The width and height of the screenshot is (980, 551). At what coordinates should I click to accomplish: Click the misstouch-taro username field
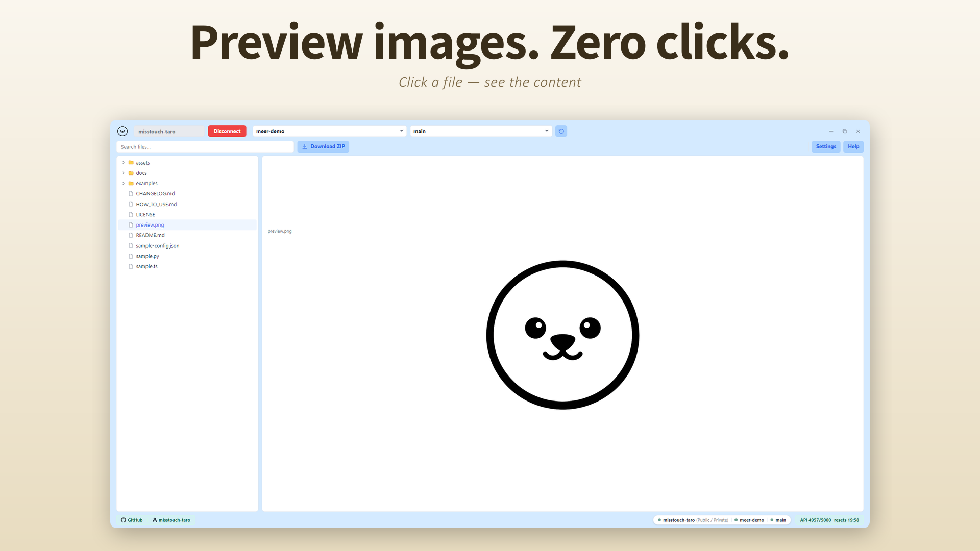[x=169, y=131]
